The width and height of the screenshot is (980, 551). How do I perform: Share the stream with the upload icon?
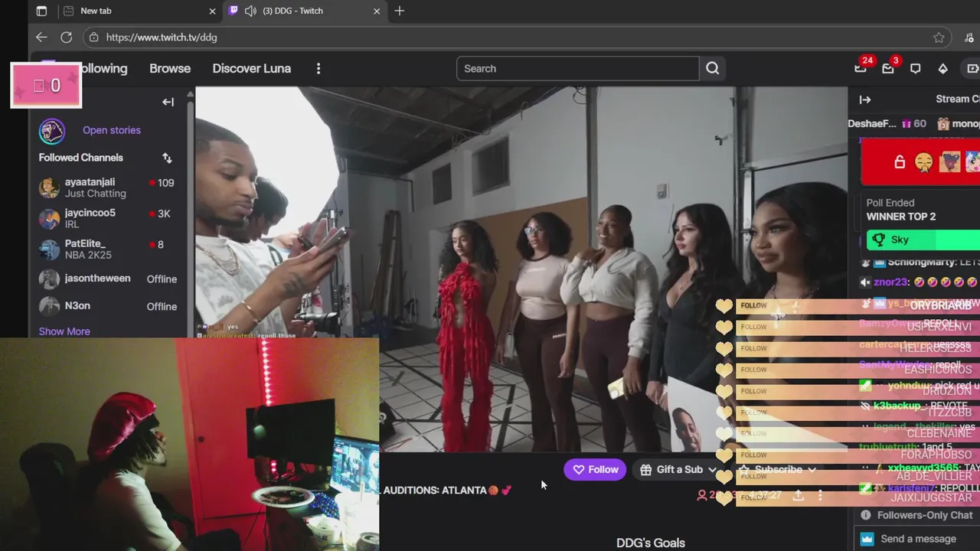[x=798, y=495]
